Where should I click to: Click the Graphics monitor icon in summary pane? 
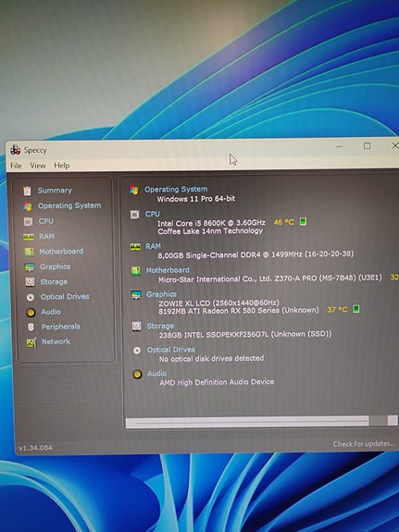click(136, 295)
